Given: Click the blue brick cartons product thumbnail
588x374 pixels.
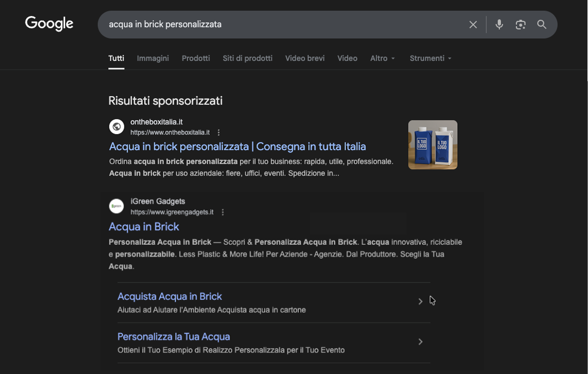Looking at the screenshot, I should [433, 145].
